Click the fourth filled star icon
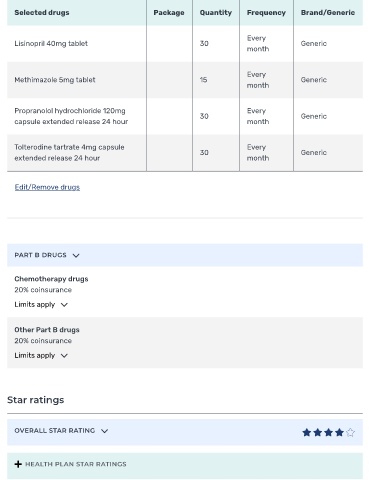This screenshot has width=370, height=480. pyautogui.click(x=339, y=432)
